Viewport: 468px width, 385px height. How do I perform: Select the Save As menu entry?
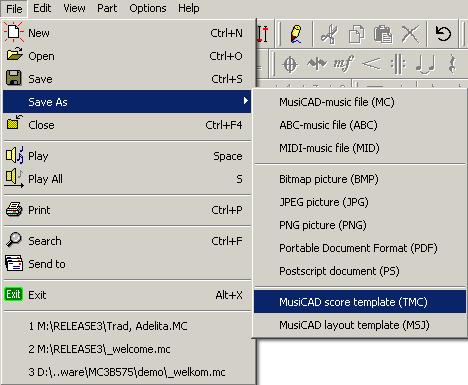tap(127, 102)
